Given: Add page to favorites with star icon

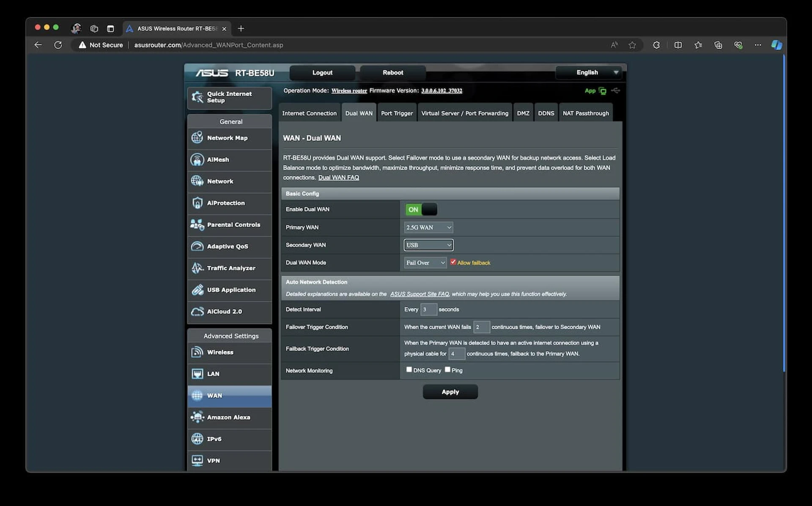Looking at the screenshot, I should click(x=632, y=45).
